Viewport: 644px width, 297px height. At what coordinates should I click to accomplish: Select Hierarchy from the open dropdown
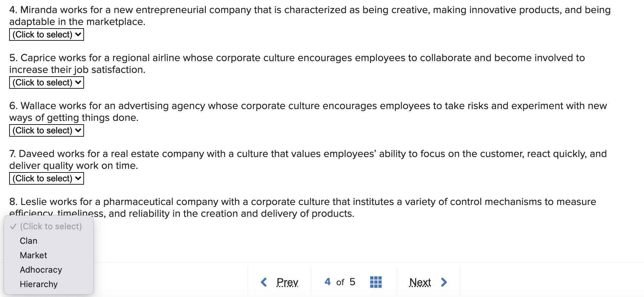pos(38,284)
